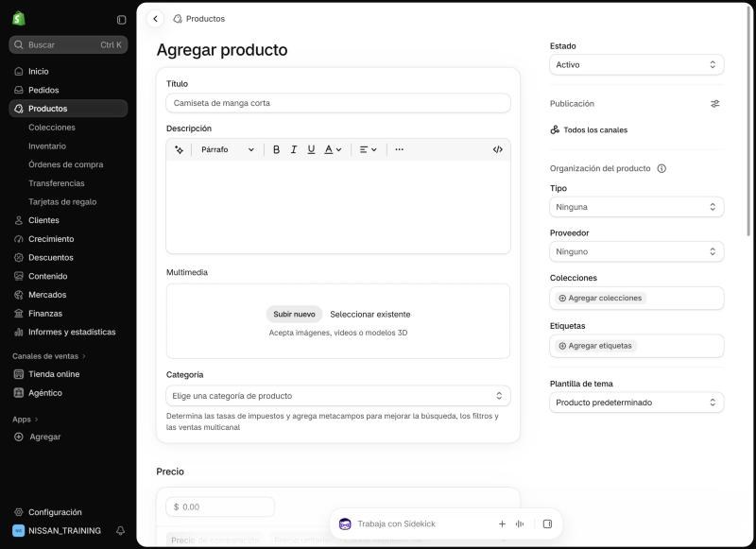
Task: Open the text color picker
Action: click(x=333, y=149)
